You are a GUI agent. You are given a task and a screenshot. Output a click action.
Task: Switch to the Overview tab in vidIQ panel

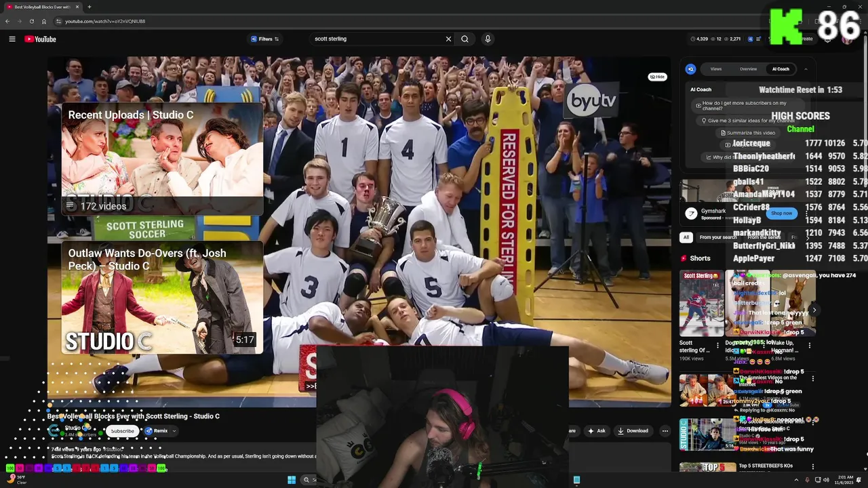click(748, 68)
